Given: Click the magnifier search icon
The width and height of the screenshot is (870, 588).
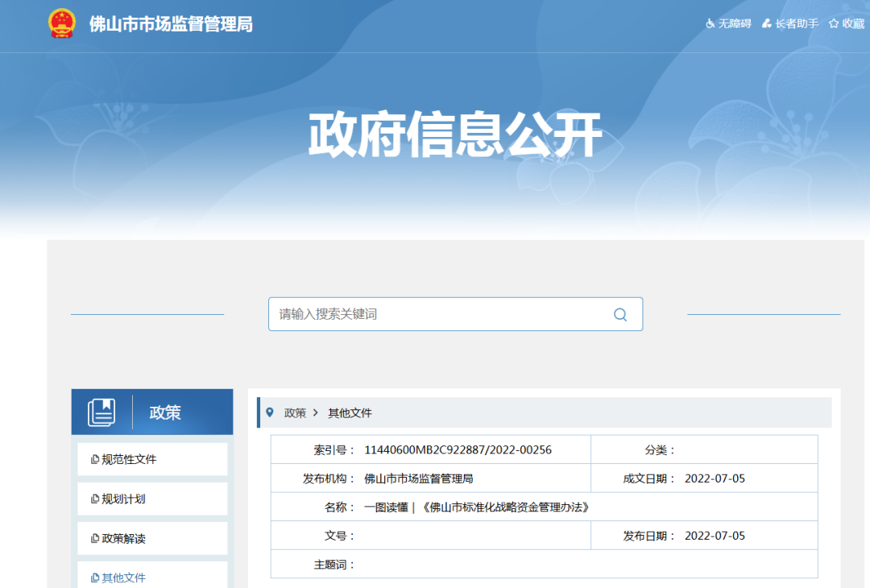Looking at the screenshot, I should point(619,315).
